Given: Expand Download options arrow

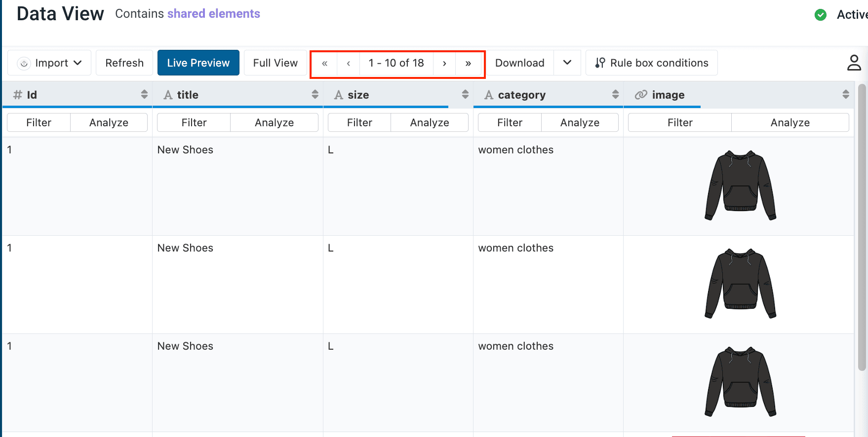Looking at the screenshot, I should pyautogui.click(x=567, y=63).
